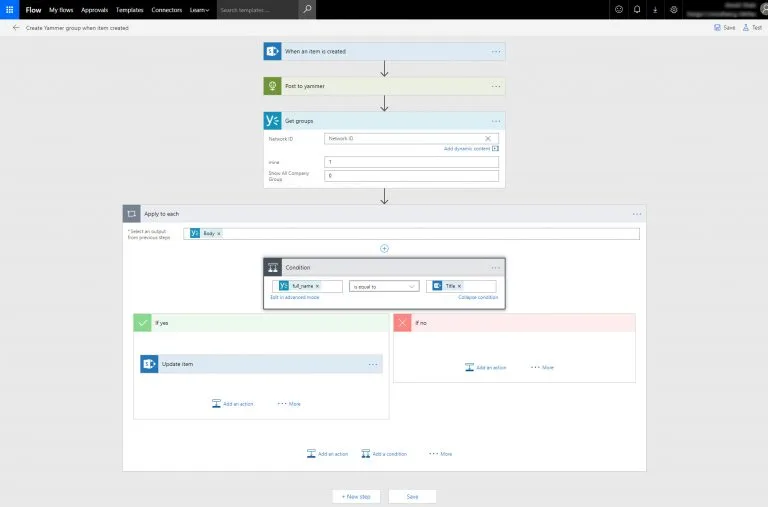Click the 'mine' input field
This screenshot has height=507, width=768.
click(x=411, y=162)
